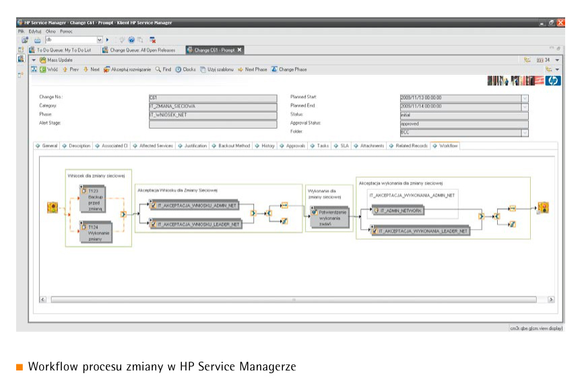Open Clocks
This screenshot has width=582, height=392.
186,69
